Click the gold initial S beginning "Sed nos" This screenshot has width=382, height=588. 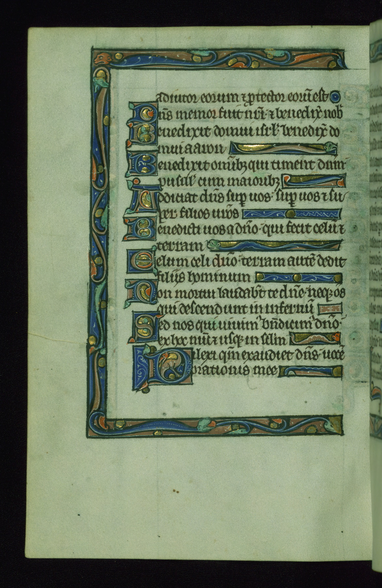pos(143,326)
